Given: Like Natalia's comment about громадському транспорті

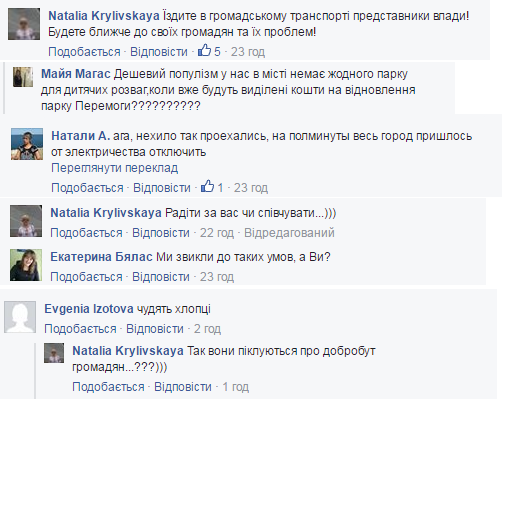Looking at the screenshot, I should coord(84,52).
